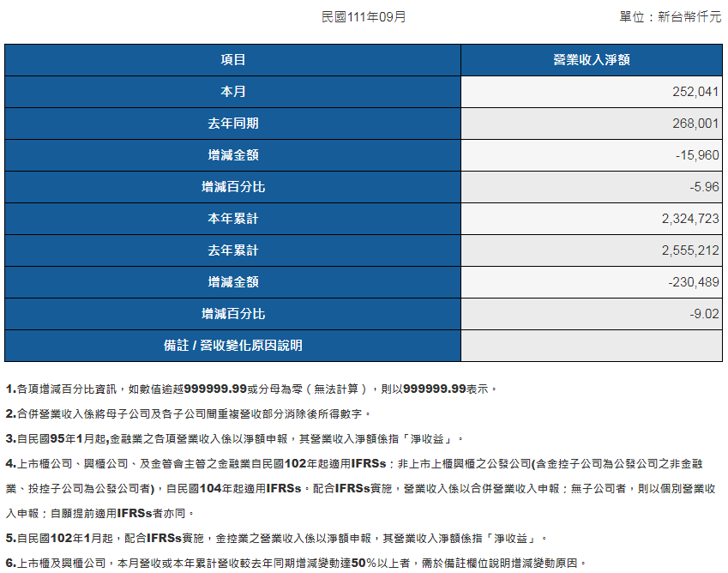The height and width of the screenshot is (573, 728).
Task: Select note 2 about 合併營業收入
Action: tap(189, 413)
